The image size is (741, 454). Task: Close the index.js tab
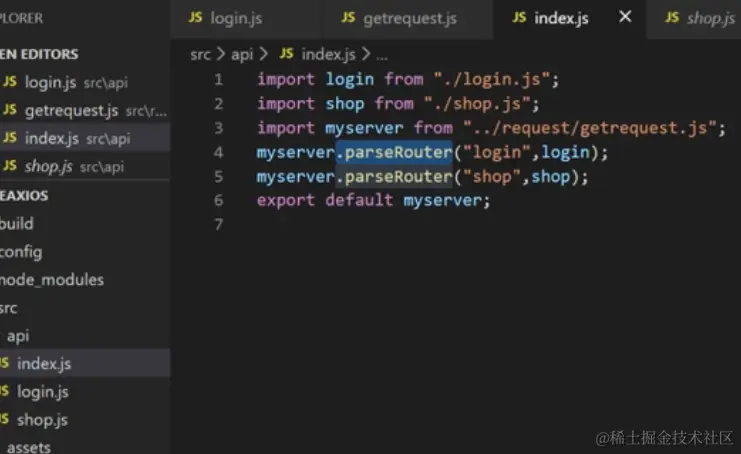pos(625,17)
